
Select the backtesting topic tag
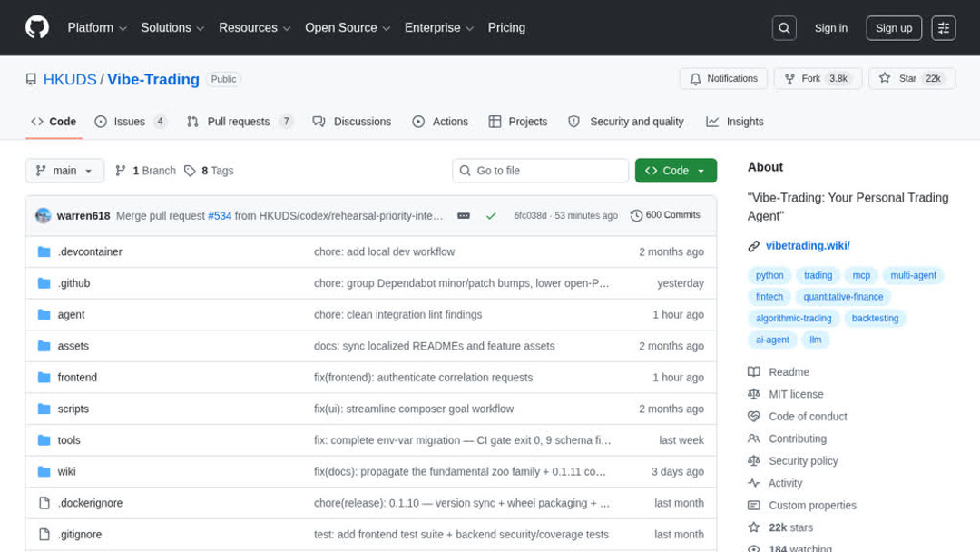(x=875, y=318)
